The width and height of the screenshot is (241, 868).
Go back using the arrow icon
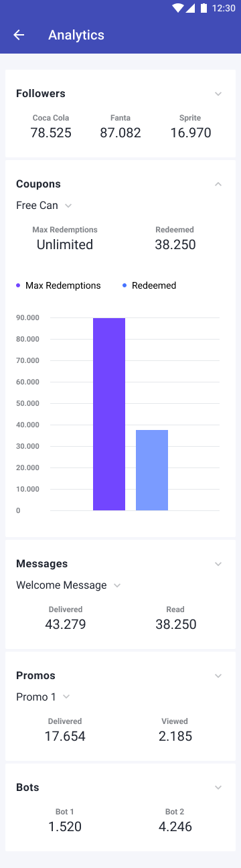(x=19, y=35)
